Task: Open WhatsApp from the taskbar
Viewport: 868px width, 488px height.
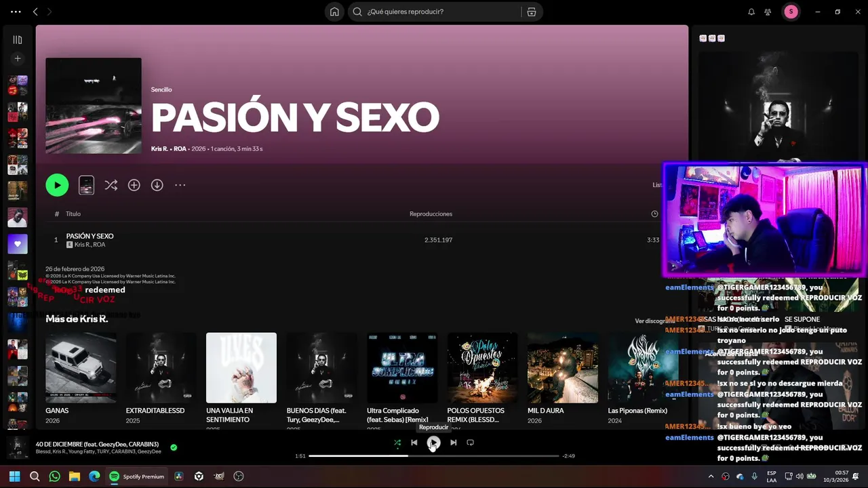Action: click(x=55, y=476)
